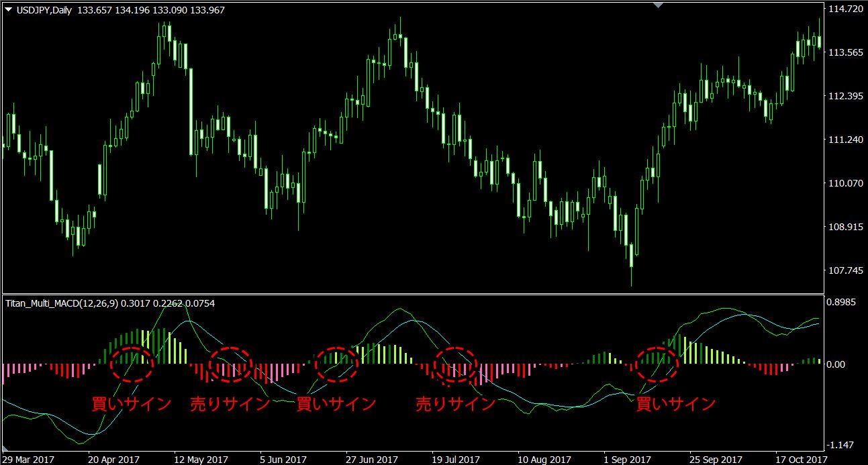This screenshot has width=868, height=465.
Task: Click the 10 Aug 2017 date marker
Action: 544,459
